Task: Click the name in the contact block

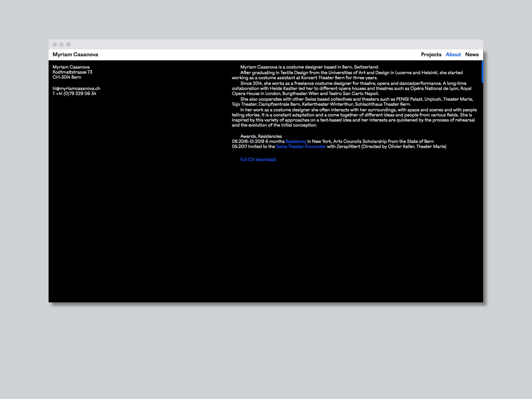Action: coord(71,67)
